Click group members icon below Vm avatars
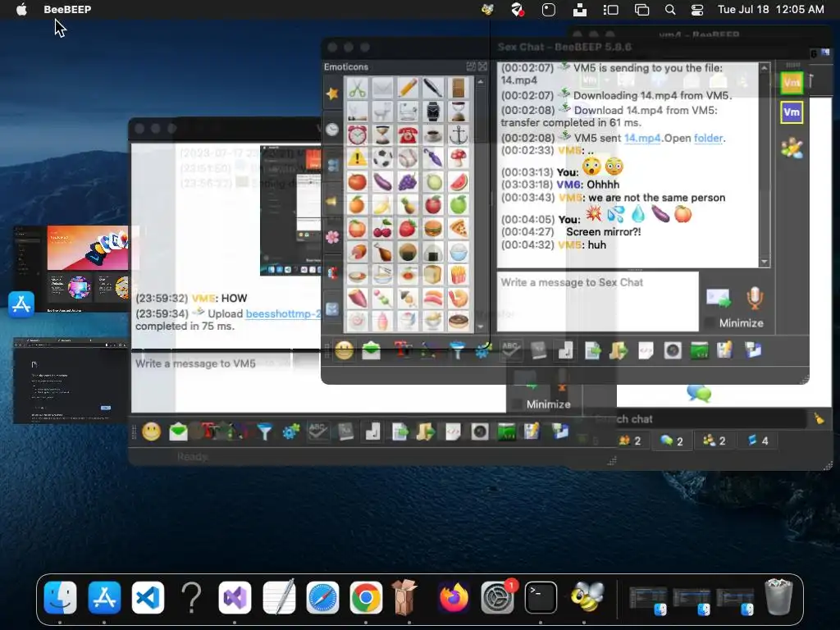 [792, 148]
